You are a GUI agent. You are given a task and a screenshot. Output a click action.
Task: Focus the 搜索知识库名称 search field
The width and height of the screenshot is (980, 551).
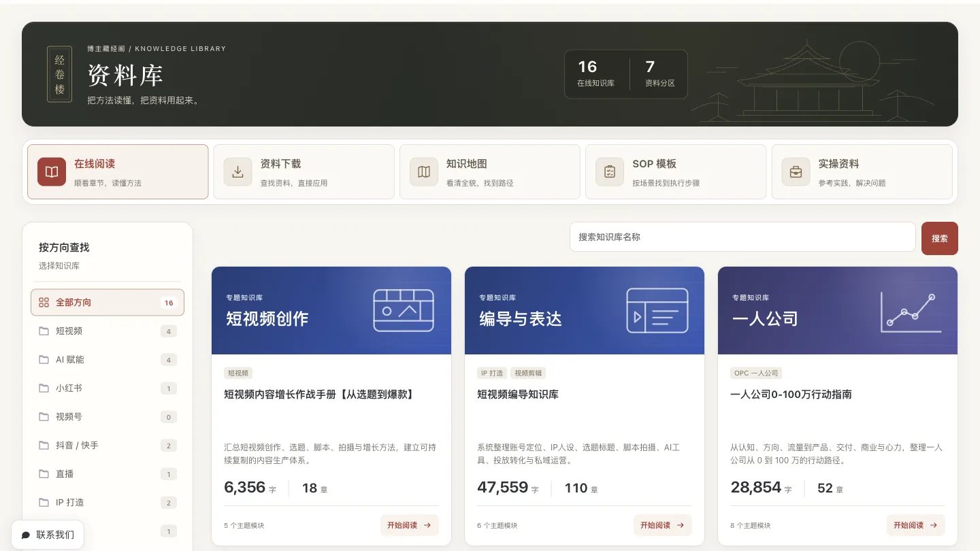742,237
